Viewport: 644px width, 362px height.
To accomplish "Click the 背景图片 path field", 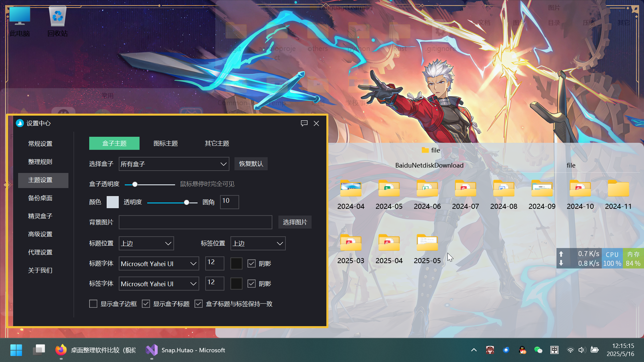I will [196, 222].
